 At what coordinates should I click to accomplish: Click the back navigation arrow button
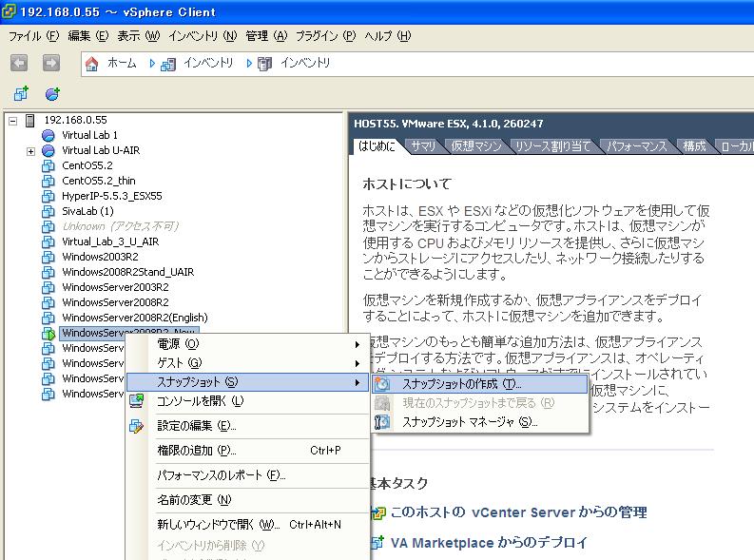(19, 63)
